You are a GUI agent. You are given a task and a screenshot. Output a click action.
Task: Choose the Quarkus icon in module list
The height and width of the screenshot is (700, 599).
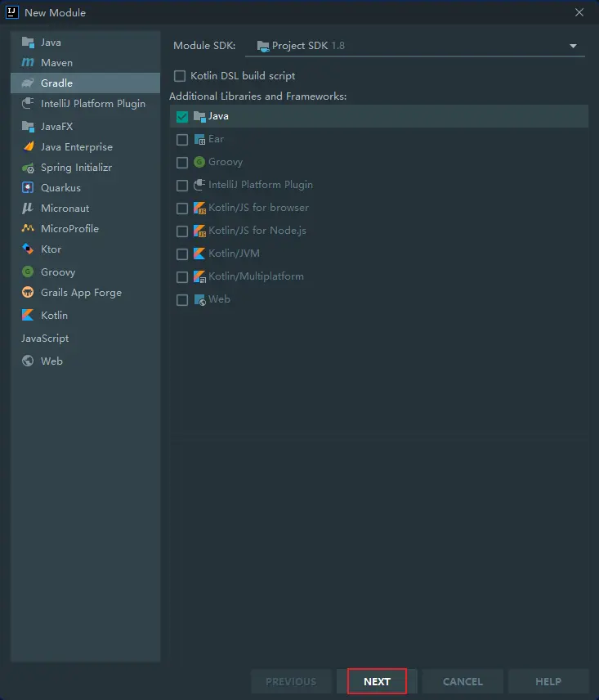(x=28, y=188)
